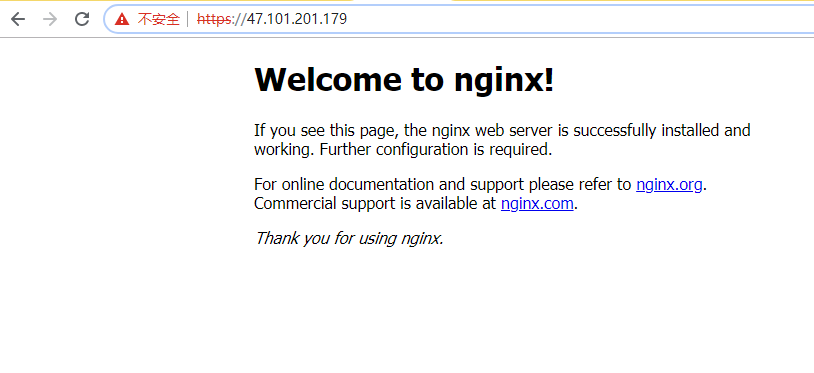Viewport: 814px width, 373px height.
Task: Reload the page with the refresh icon
Action: pos(82,20)
